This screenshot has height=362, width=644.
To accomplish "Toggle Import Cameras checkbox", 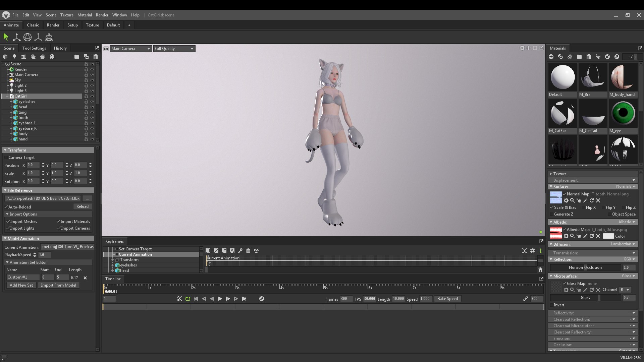I will 59,228.
